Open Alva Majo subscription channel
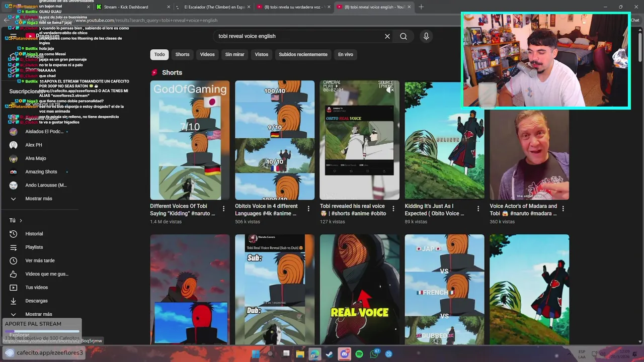Viewport: 644px width, 362px height. point(35,158)
